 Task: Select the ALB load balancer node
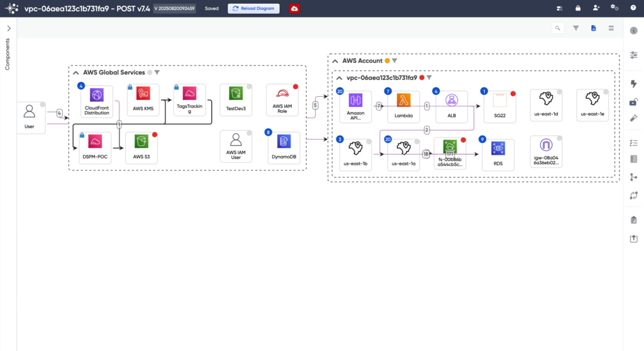452,107
